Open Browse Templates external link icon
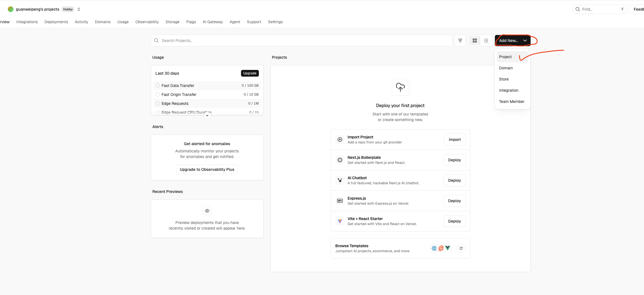 tap(461, 248)
